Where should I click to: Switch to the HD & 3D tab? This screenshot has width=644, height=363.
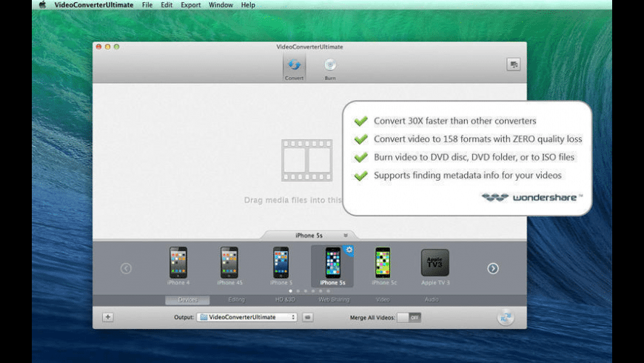pyautogui.click(x=285, y=300)
